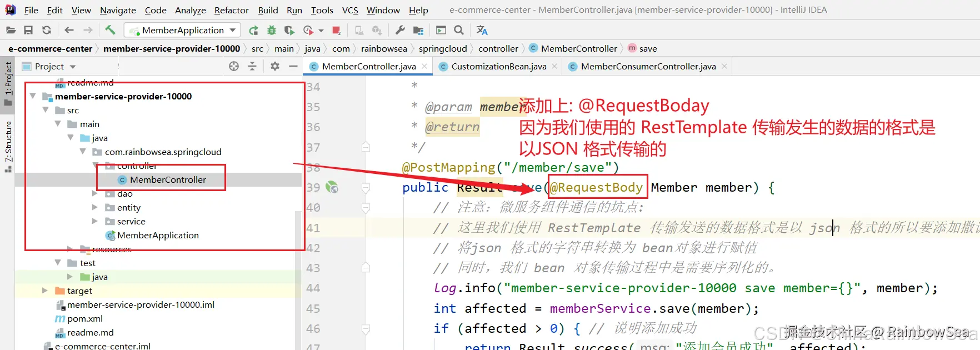Toggle the 1: Project side tool window
This screenshot has height=350, width=980.
click(8, 84)
